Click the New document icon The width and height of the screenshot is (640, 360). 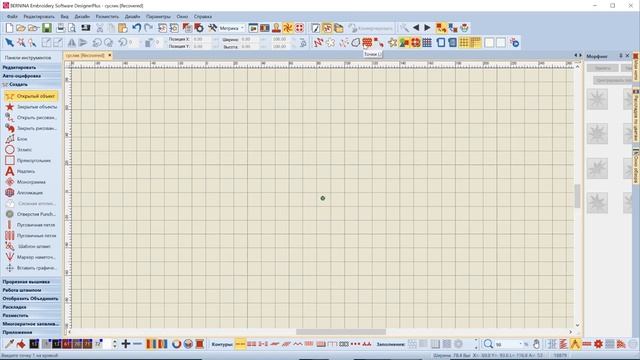coord(9,28)
